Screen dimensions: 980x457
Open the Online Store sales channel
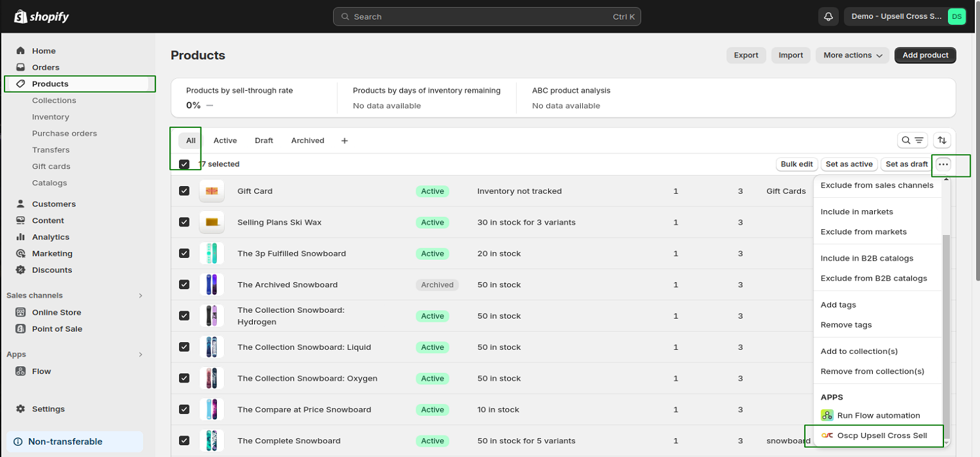56,313
